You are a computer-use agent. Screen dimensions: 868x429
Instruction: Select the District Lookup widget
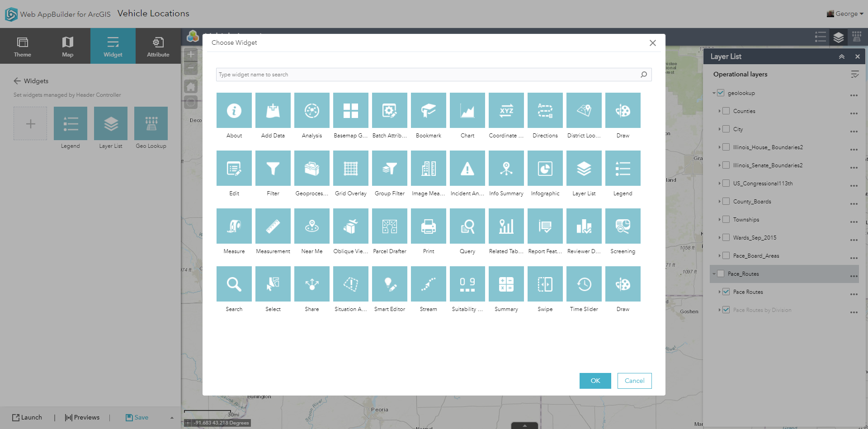point(584,110)
